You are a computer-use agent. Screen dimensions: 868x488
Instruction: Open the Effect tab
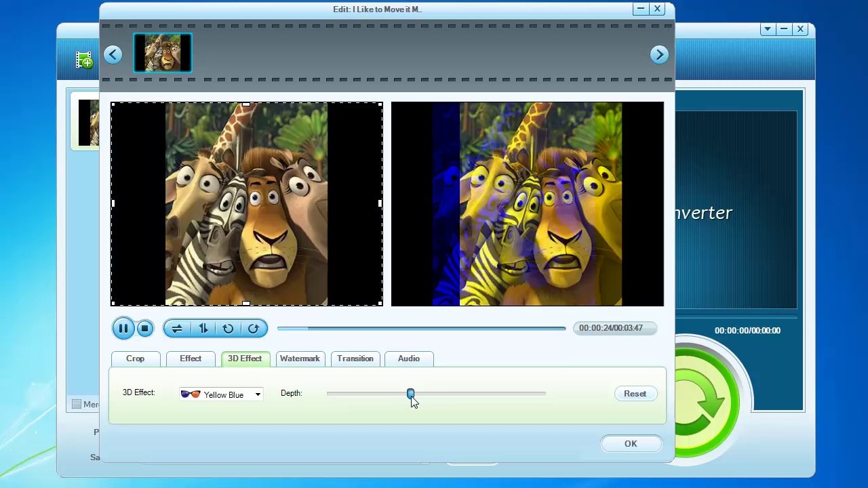click(x=191, y=359)
